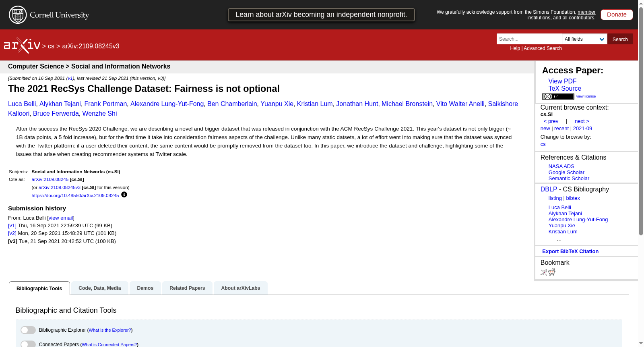
Task: Click the Search button
Action: pos(620,39)
